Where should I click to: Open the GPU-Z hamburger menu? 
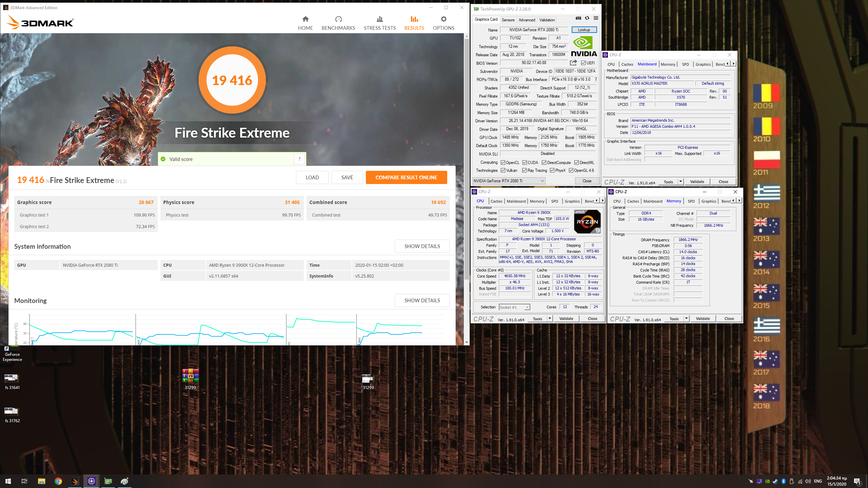(x=596, y=18)
